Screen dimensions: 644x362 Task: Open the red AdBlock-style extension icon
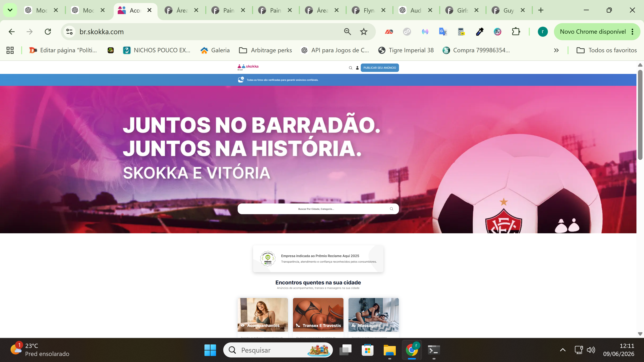(389, 32)
